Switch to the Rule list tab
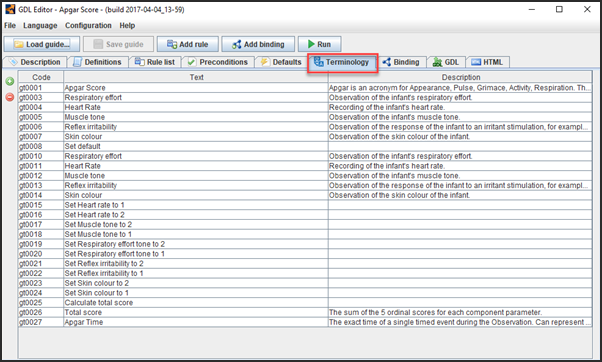Image resolution: width=602 pixels, height=362 pixels. click(155, 62)
